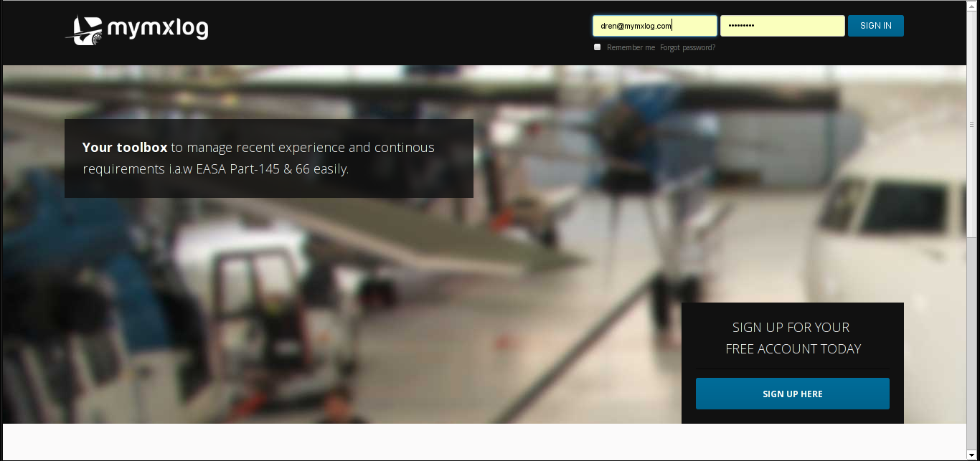
Task: Click the scrollbar down arrow
Action: (973, 455)
